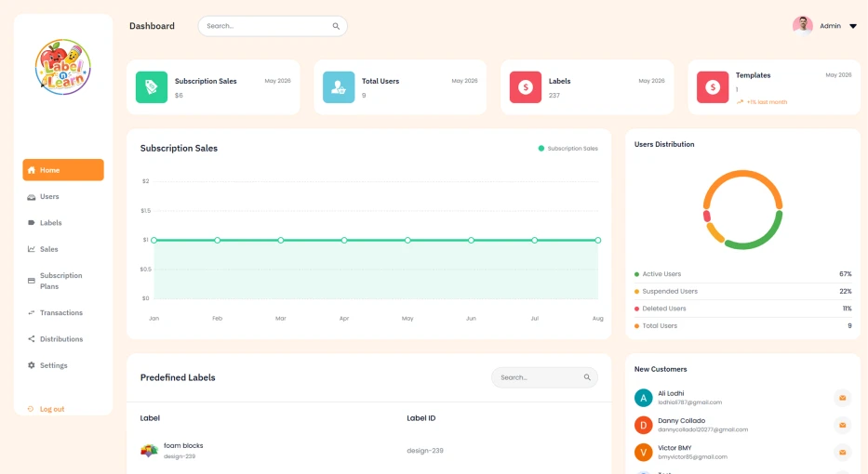Click the design-239 Label ID cell

pyautogui.click(x=425, y=451)
